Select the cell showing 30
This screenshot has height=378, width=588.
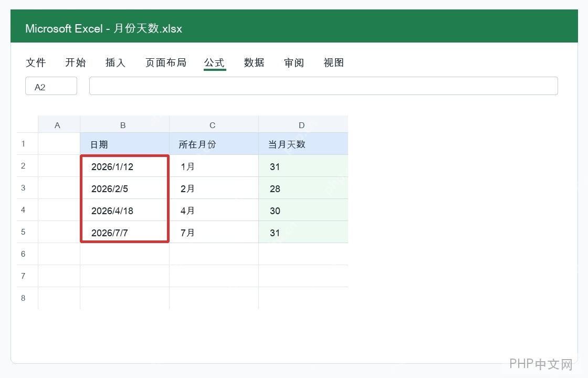(303, 211)
